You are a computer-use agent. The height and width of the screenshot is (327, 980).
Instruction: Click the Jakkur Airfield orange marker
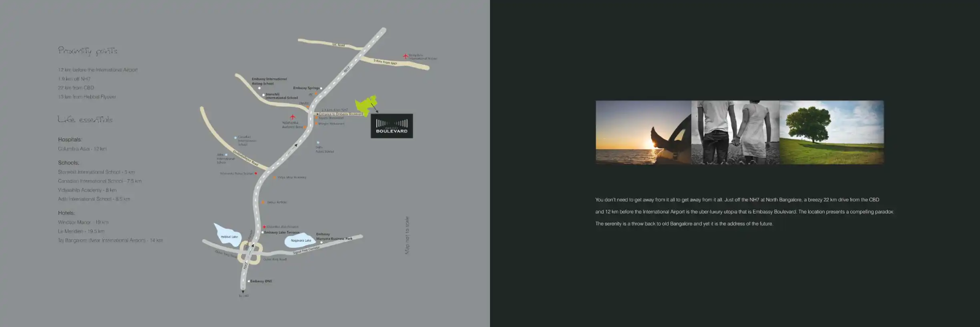(x=263, y=202)
